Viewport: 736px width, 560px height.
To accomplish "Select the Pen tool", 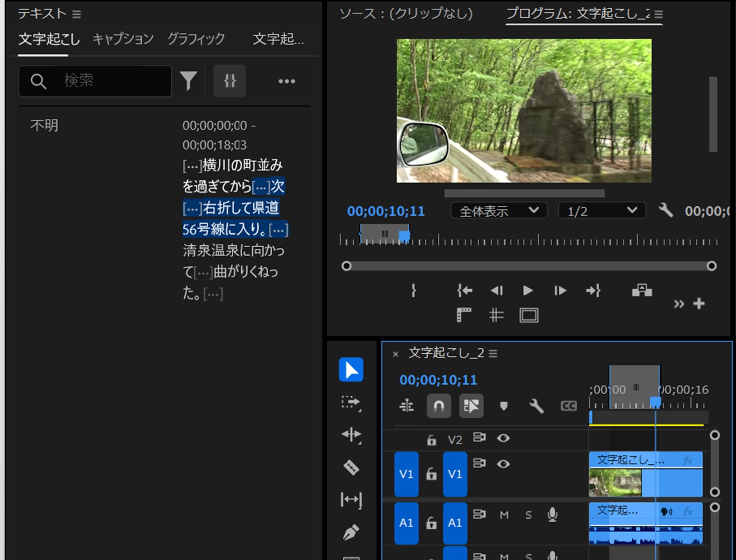I will tap(351, 532).
